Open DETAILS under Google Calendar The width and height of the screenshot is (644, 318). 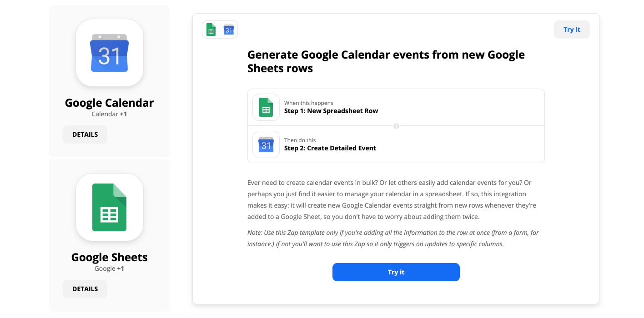click(85, 134)
